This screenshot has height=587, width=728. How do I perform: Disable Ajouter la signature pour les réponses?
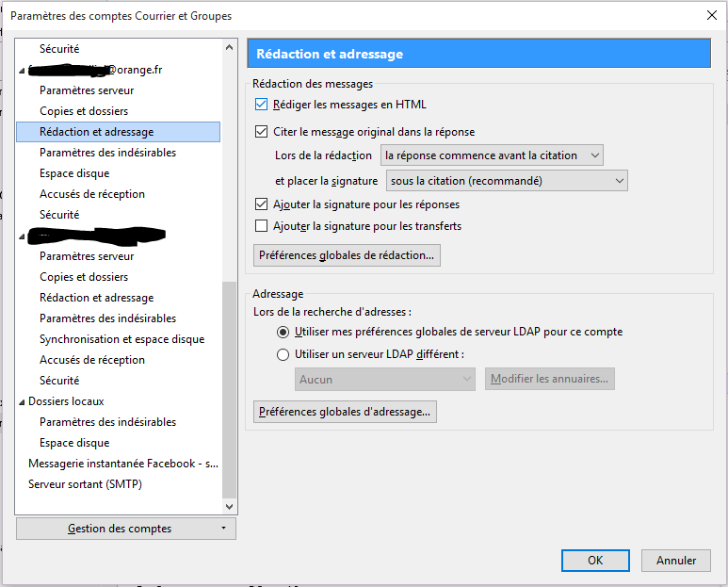point(262,204)
